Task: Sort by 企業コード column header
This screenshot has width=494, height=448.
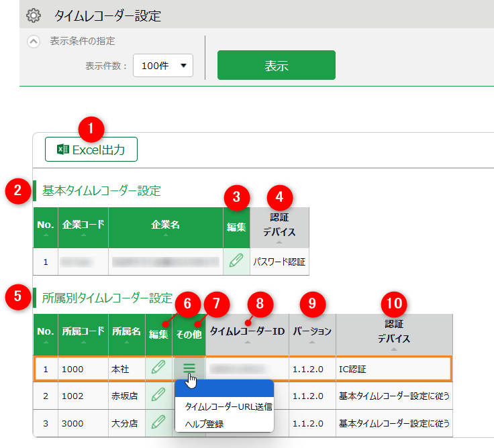Action: pos(83,227)
